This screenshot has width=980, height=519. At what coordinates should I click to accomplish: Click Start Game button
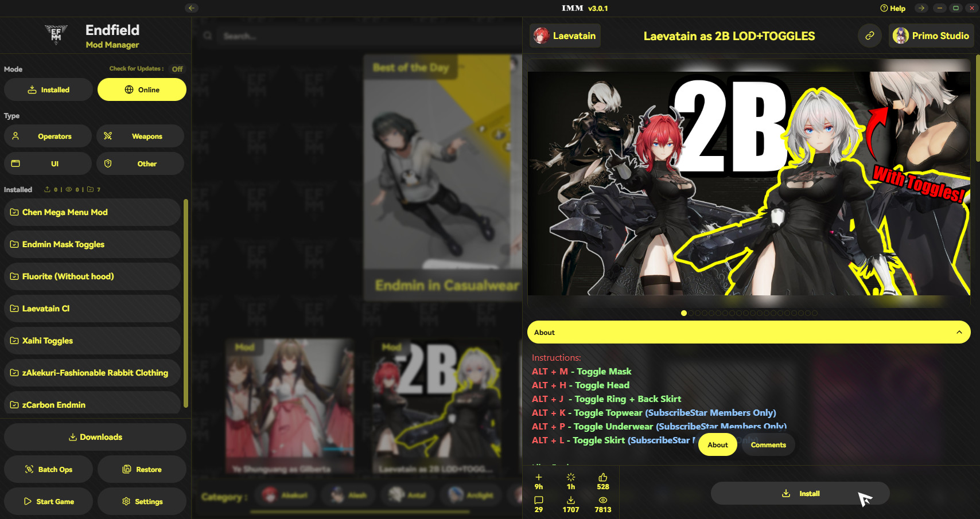(x=48, y=501)
